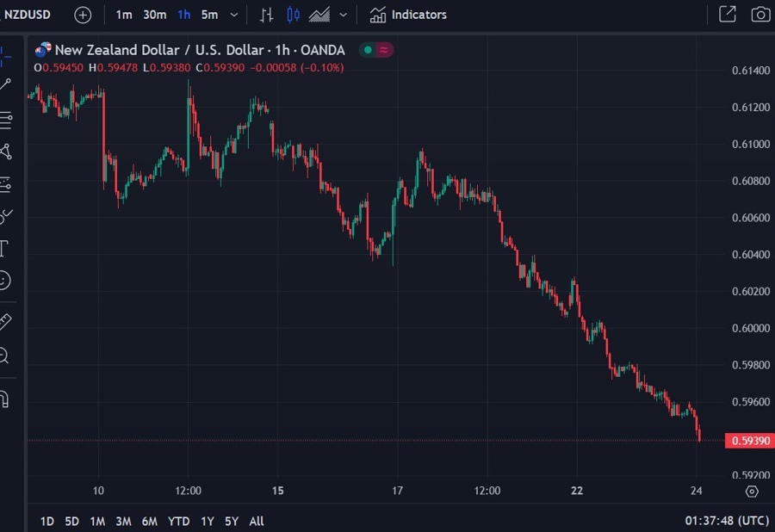Screen dimensions: 775x532
Task: Expand the timeframe interval dropdown
Action: [234, 15]
